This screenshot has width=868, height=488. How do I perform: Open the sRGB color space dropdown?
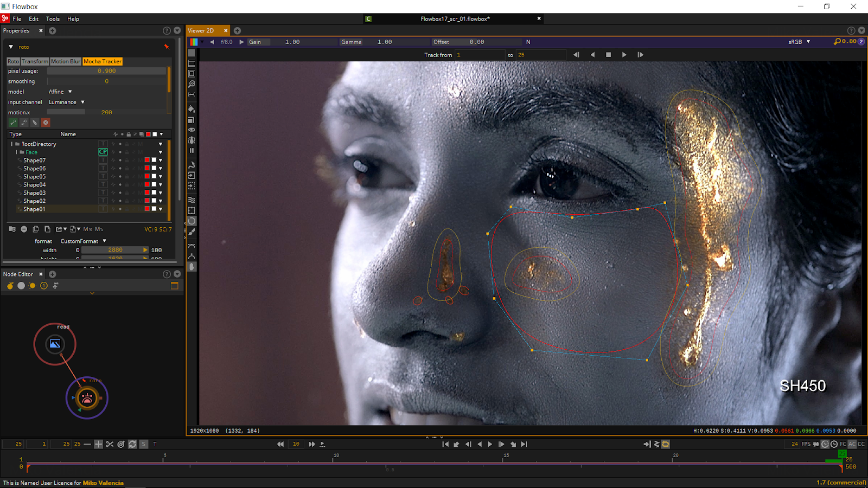point(799,41)
